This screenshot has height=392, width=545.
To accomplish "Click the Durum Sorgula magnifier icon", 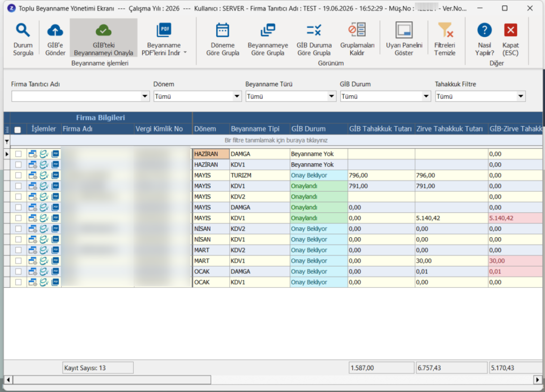I will [x=23, y=30].
